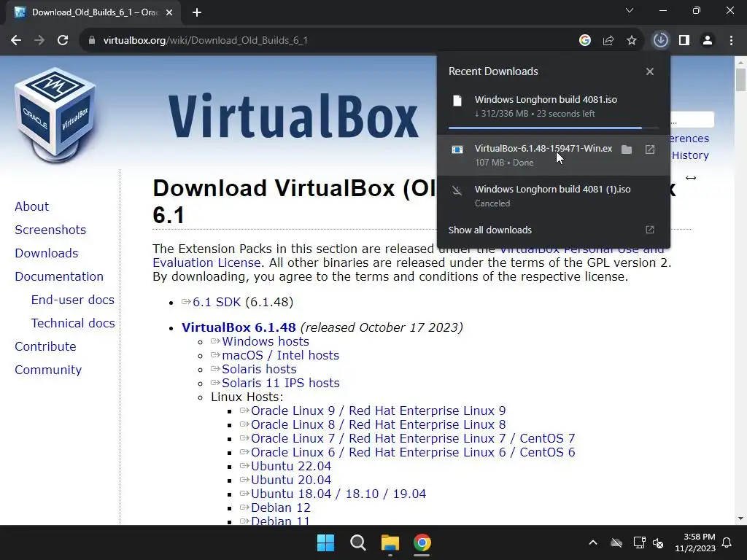
Task: Open Oracle Linux 6 / CentOS 6 link
Action: pyautogui.click(x=413, y=452)
